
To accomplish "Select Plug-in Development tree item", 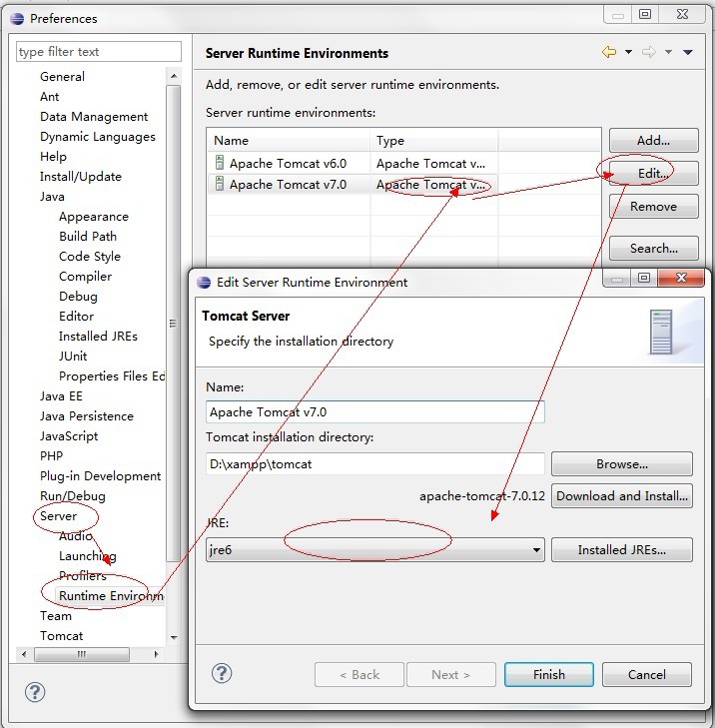I will (x=100, y=476).
